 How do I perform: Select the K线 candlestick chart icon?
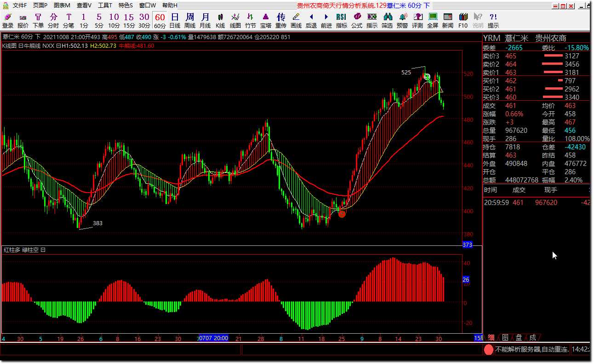pyautogui.click(x=220, y=21)
